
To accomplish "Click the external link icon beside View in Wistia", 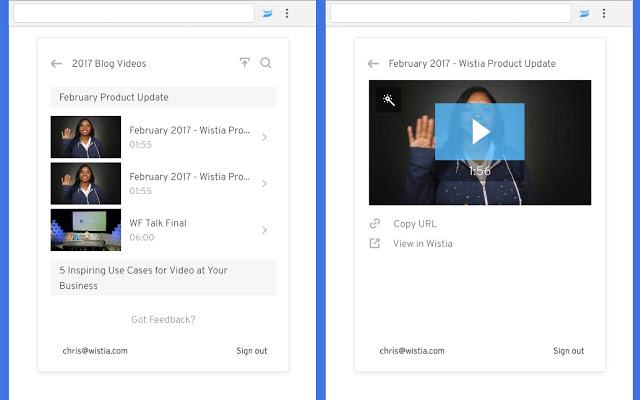I will click(375, 243).
